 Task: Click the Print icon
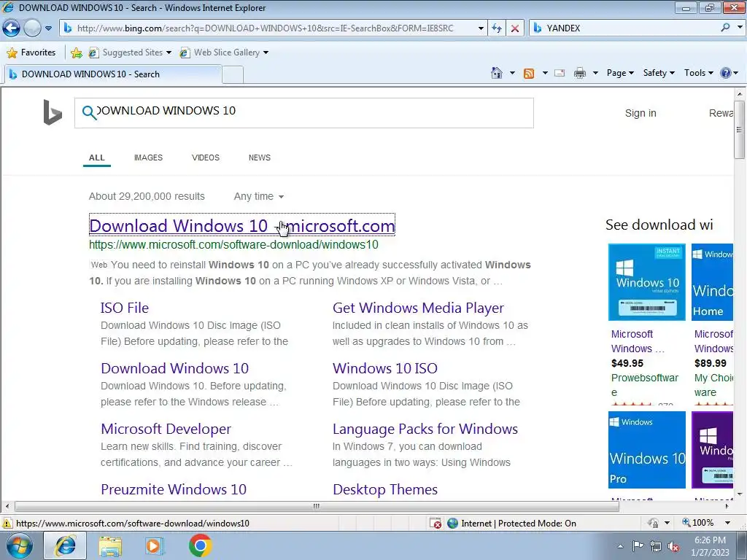click(580, 73)
